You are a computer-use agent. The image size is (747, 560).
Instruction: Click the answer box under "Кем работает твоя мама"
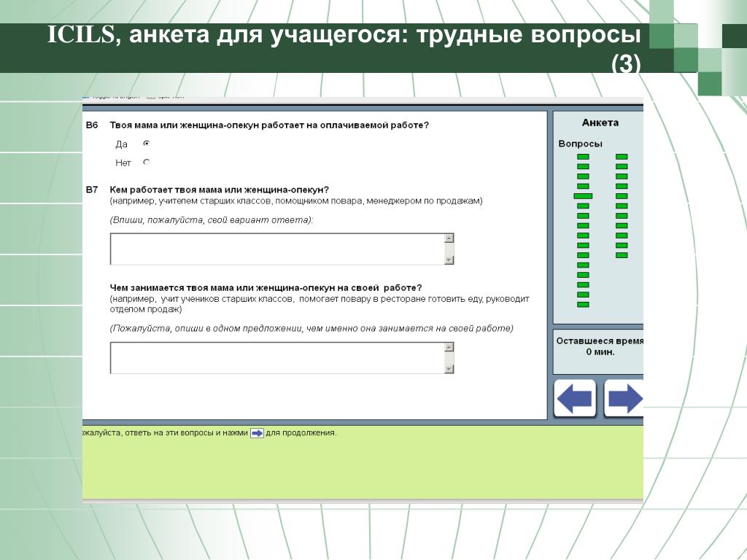coord(282,249)
